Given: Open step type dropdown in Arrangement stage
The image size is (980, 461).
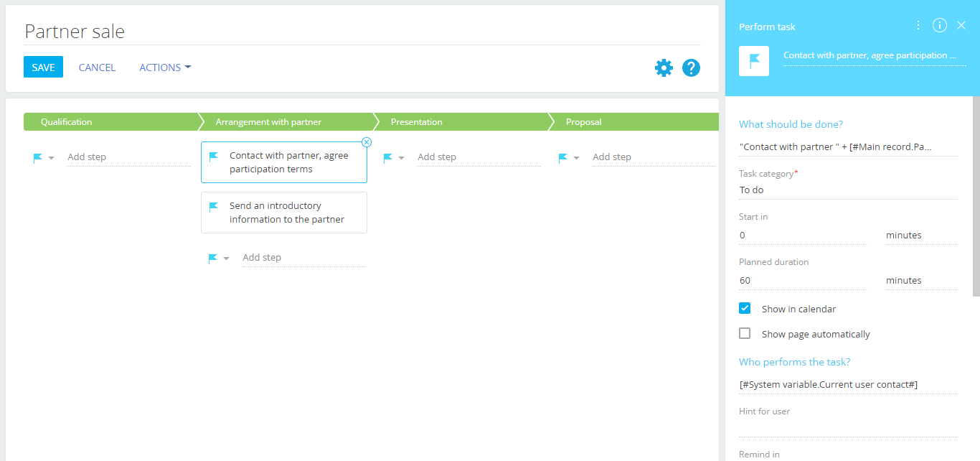Looking at the screenshot, I should tap(226, 259).
